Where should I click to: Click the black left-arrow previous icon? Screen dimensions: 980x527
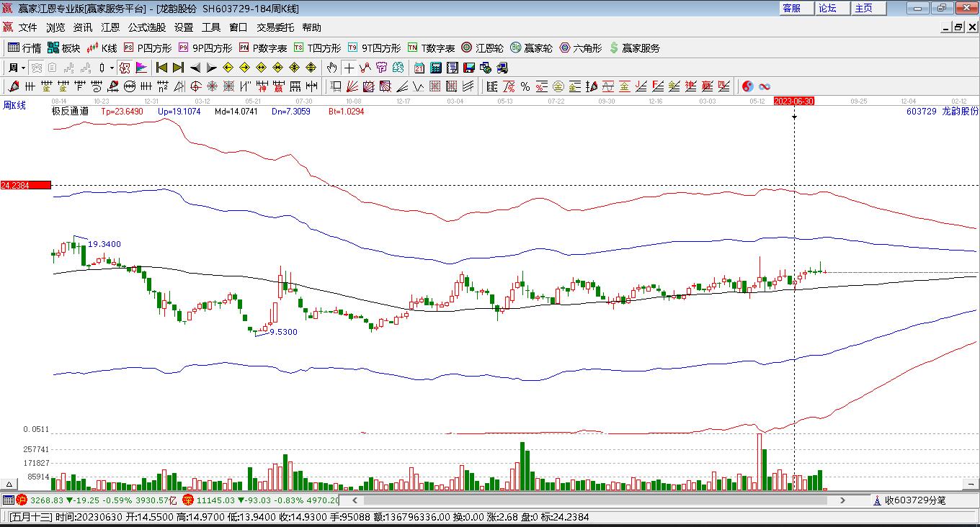(195, 68)
